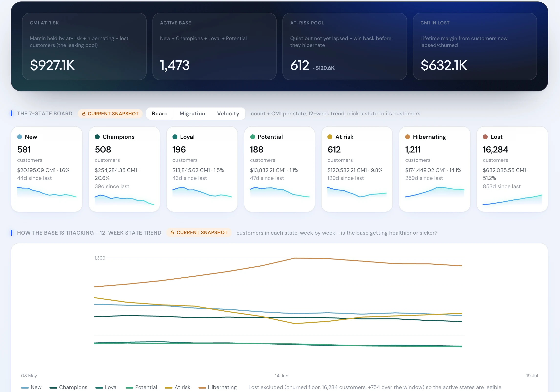Open the Potential state card
The height and width of the screenshot is (392, 560).
[280, 169]
